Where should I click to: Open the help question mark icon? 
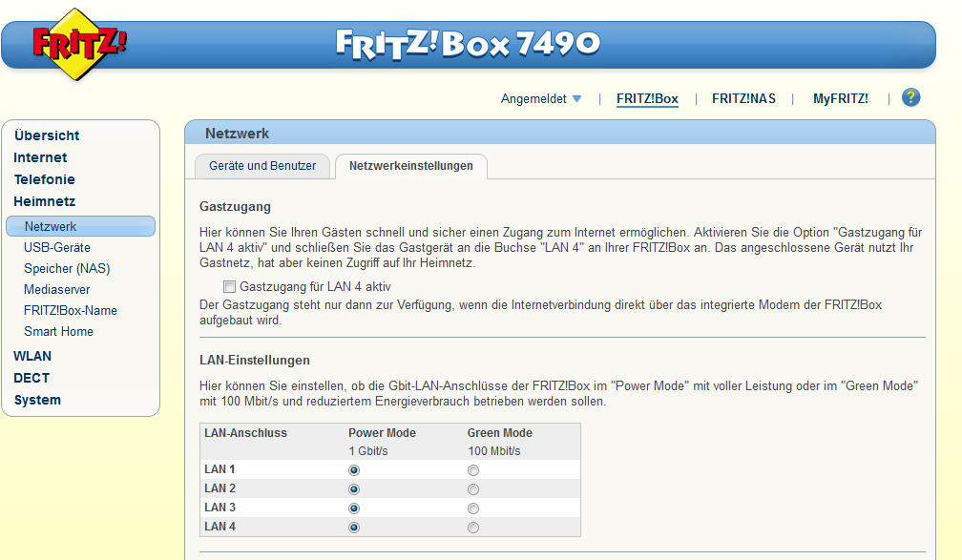[x=910, y=97]
